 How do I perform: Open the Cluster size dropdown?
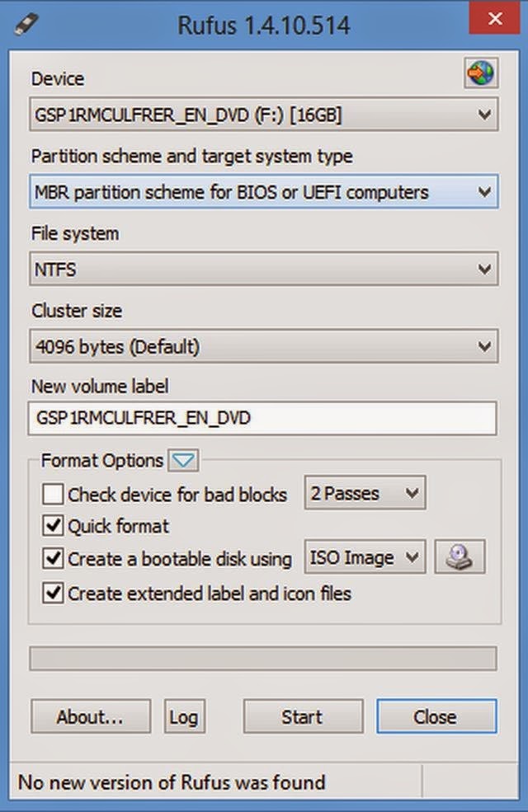(264, 346)
